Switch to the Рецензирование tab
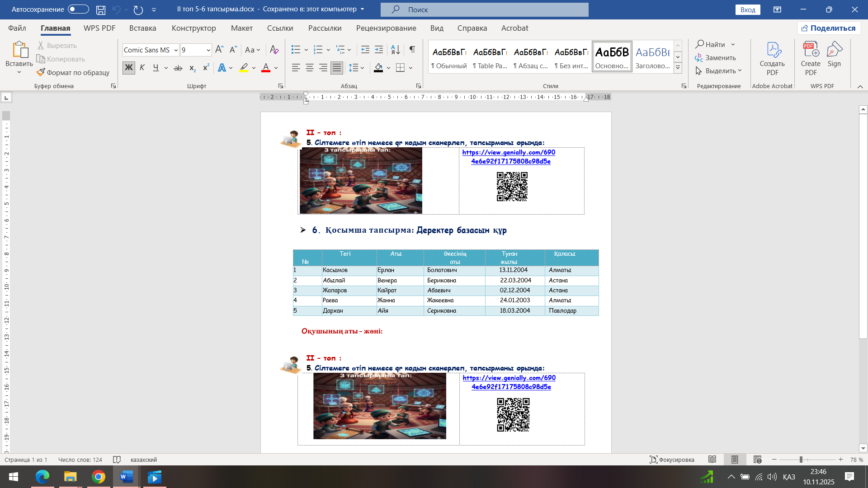The image size is (868, 488). [x=386, y=28]
